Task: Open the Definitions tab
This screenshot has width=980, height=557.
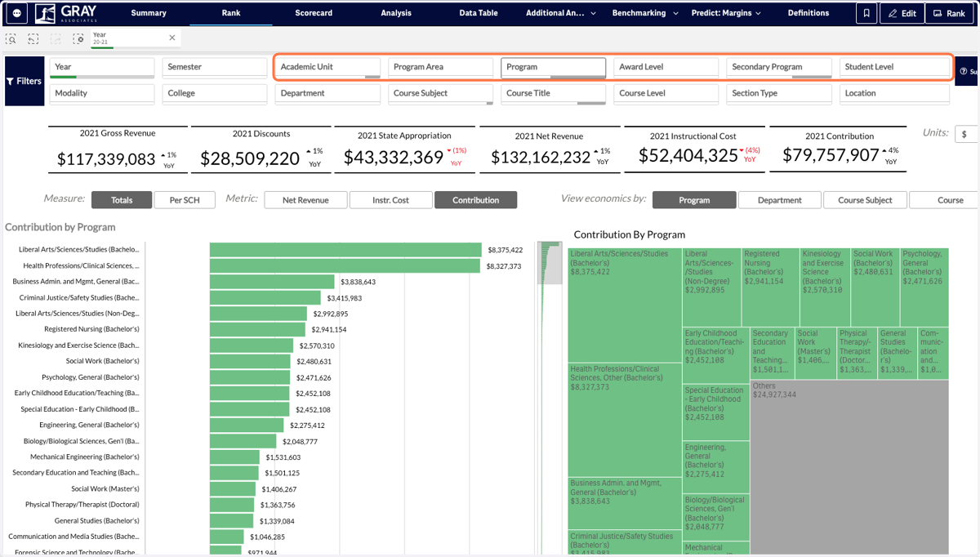Action: pos(808,13)
